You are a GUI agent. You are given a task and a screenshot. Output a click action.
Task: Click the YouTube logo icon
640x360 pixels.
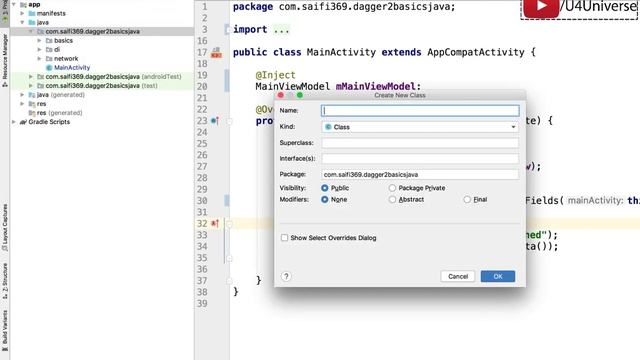click(541, 7)
